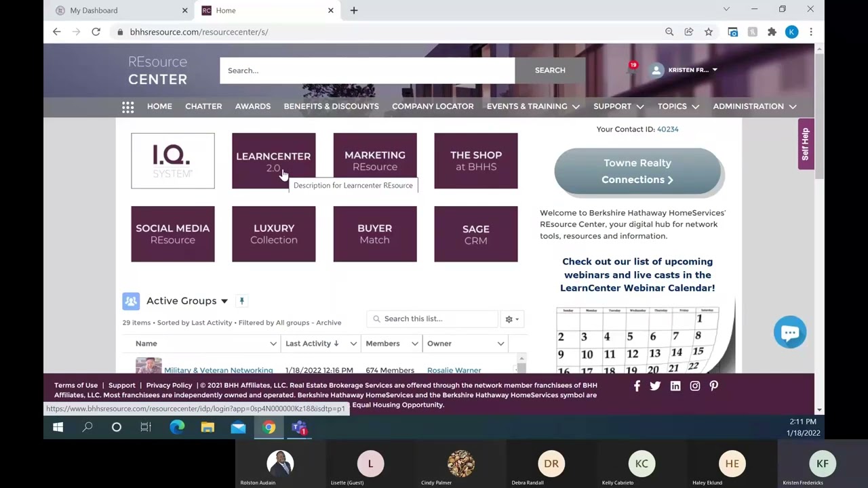Open Towne Realty Connections button
Image resolution: width=868 pixels, height=488 pixels.
637,171
